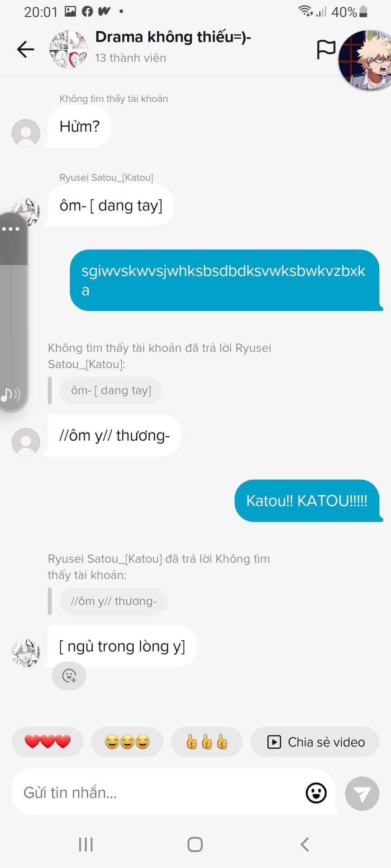The image size is (391, 868).
Task: Add reaction to the last message
Action: tap(69, 676)
